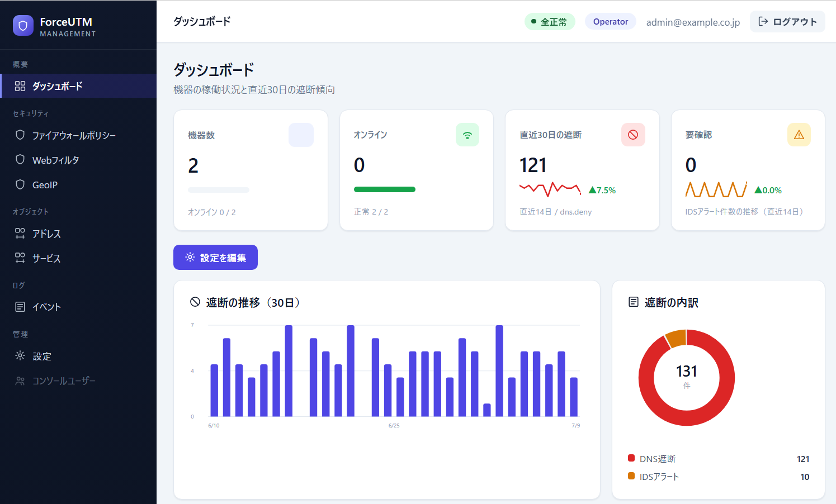Click the blocked icon on 直近30日の遮断 card
836x504 pixels.
point(633,135)
